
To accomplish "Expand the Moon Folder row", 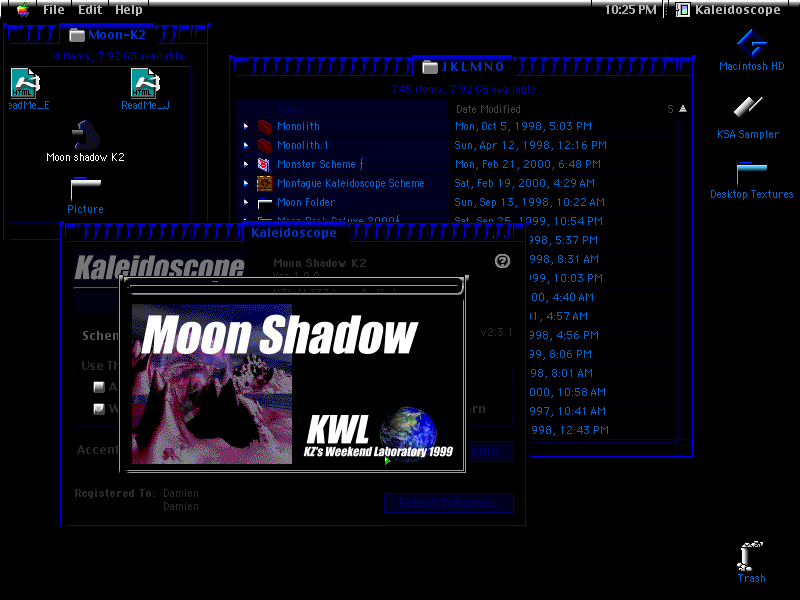I will 246,203.
